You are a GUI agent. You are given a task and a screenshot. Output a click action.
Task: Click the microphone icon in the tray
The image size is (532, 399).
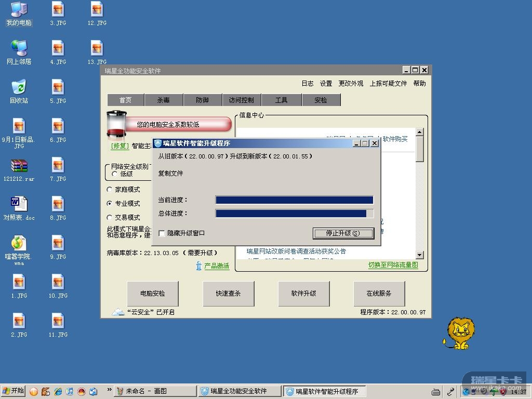pyautogui.click(x=450, y=392)
